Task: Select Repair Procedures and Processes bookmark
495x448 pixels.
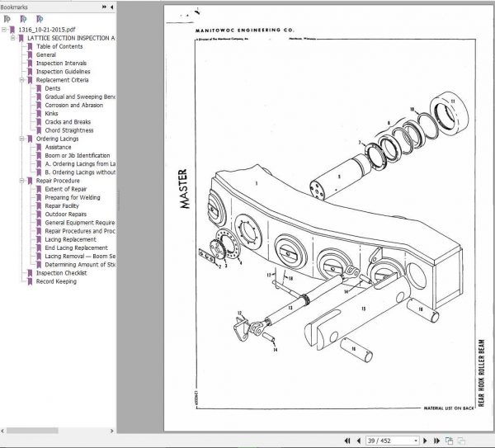Action: 80,231
